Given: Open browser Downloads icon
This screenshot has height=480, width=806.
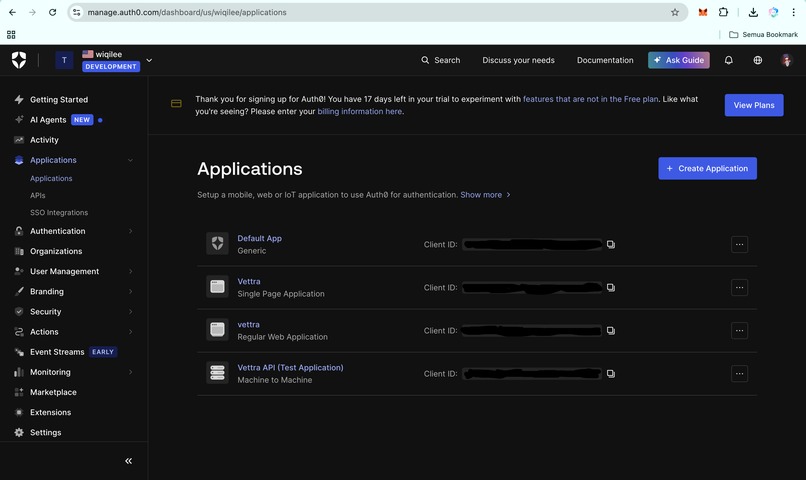Looking at the screenshot, I should click(753, 12).
